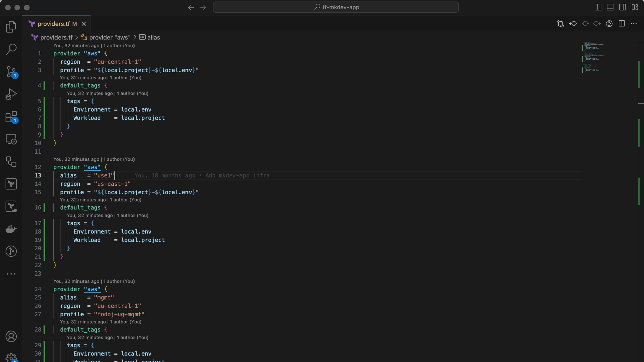Open the GitLens view in activity bar
Image resolution: width=644 pixels, height=362 pixels.
(x=11, y=251)
